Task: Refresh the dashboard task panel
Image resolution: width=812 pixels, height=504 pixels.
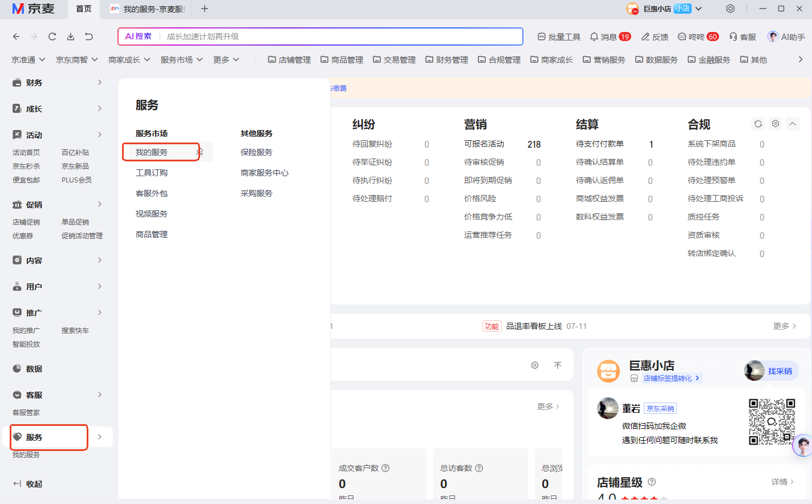Action: click(x=758, y=124)
